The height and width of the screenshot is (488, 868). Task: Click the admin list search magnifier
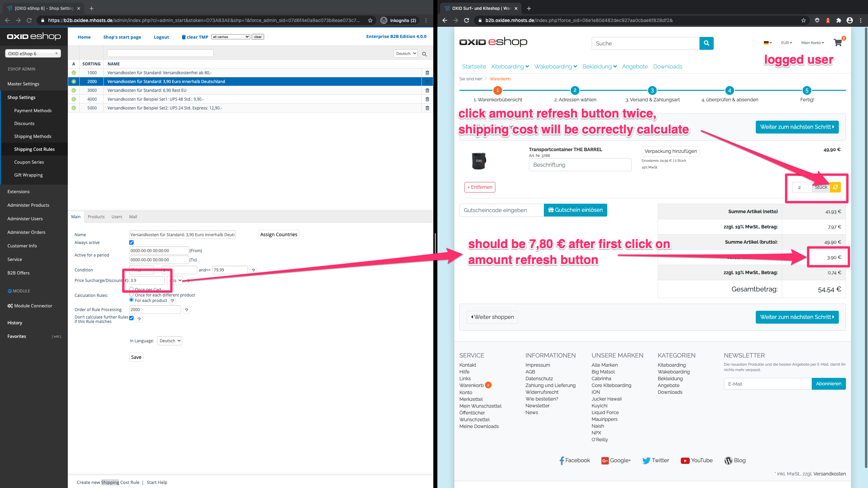pos(424,54)
